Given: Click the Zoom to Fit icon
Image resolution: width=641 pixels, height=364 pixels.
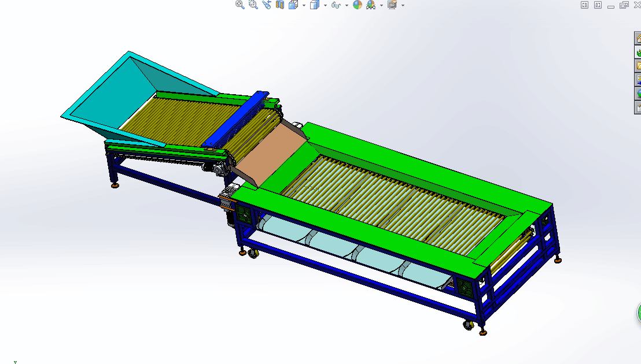Looking at the screenshot, I should pos(240,5).
